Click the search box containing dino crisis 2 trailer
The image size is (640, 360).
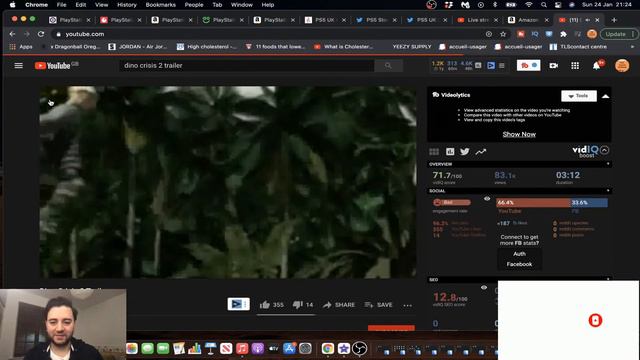point(247,65)
